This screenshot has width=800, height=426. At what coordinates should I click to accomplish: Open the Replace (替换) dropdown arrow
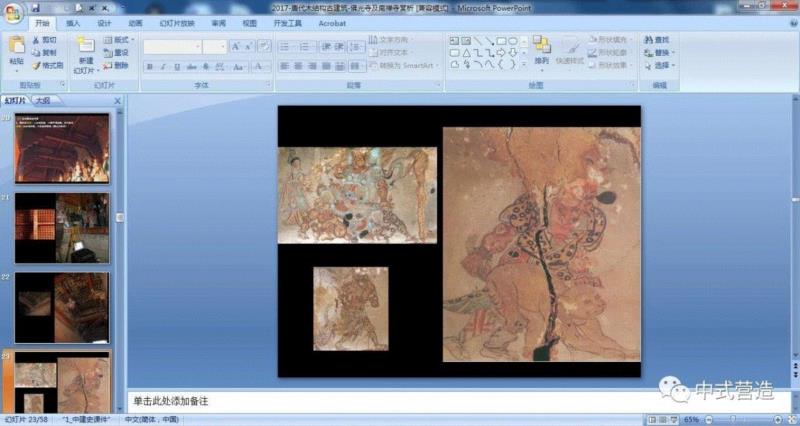tap(673, 53)
